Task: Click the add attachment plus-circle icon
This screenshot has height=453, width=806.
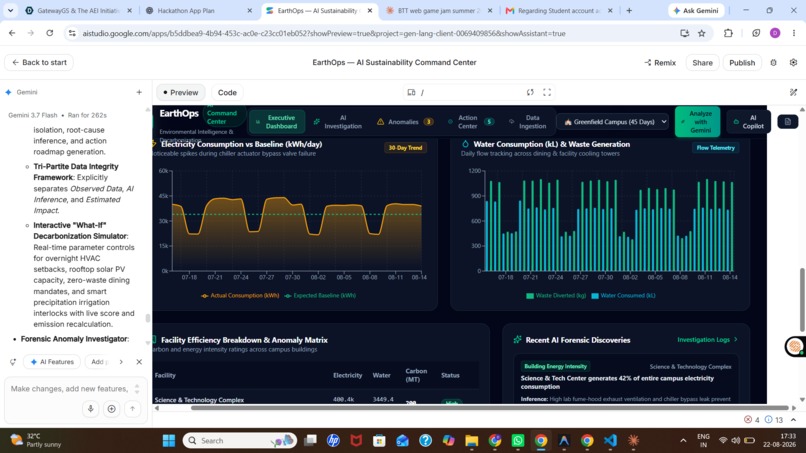Action: (x=111, y=409)
